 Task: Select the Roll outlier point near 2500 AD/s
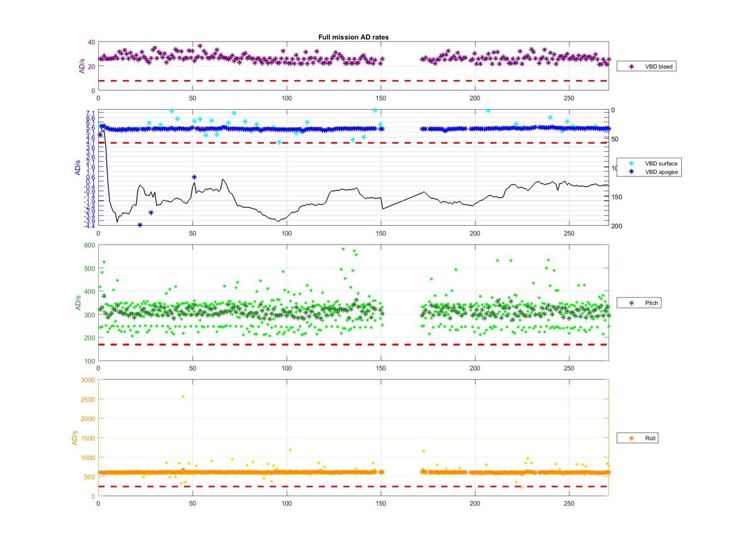183,397
